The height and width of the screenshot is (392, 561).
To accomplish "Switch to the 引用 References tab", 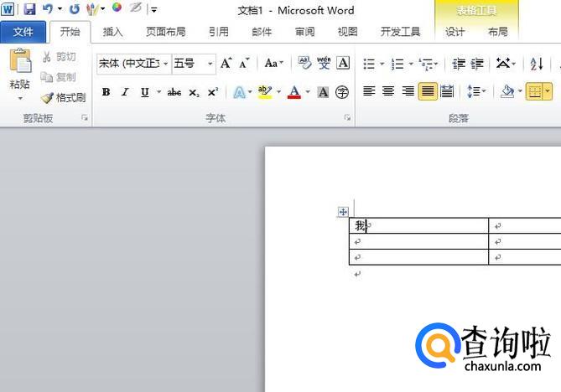I will click(219, 32).
